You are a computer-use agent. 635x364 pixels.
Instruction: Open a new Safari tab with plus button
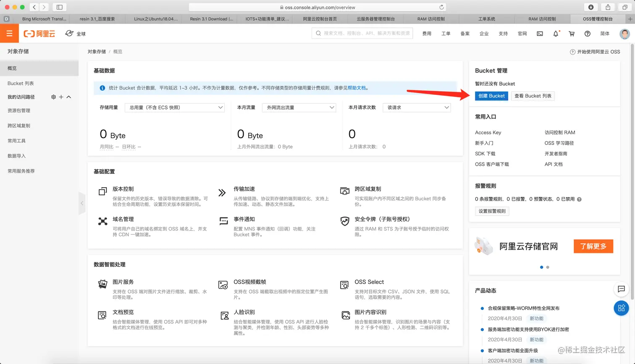(x=630, y=19)
